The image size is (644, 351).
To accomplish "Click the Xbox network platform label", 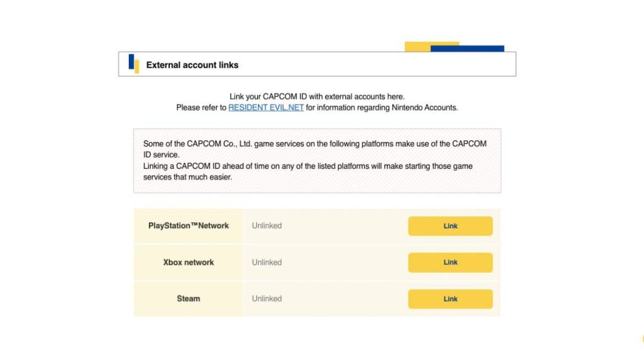I will tap(189, 262).
